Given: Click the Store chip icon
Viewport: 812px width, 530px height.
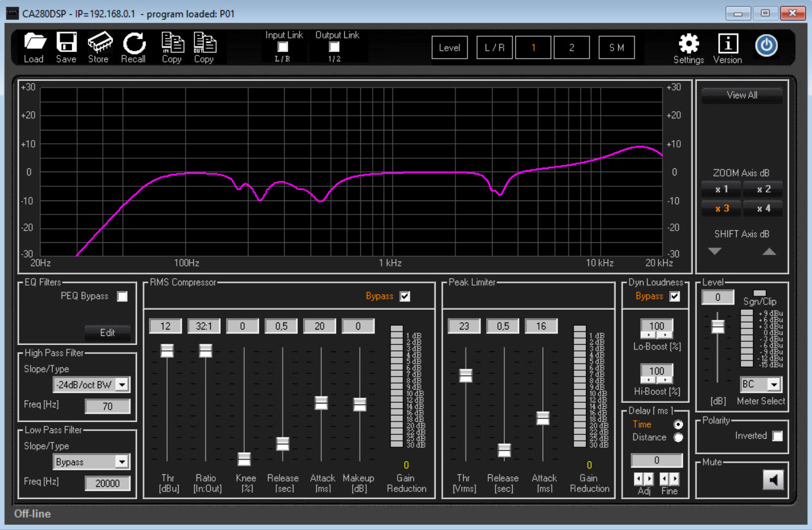Looking at the screenshot, I should coord(98,43).
